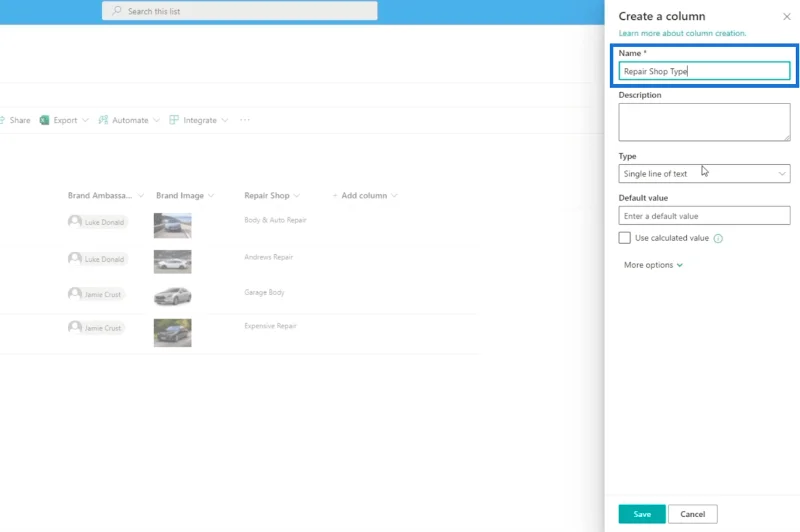The height and width of the screenshot is (532, 800).
Task: Click the Excel Export icon
Action: (x=44, y=120)
